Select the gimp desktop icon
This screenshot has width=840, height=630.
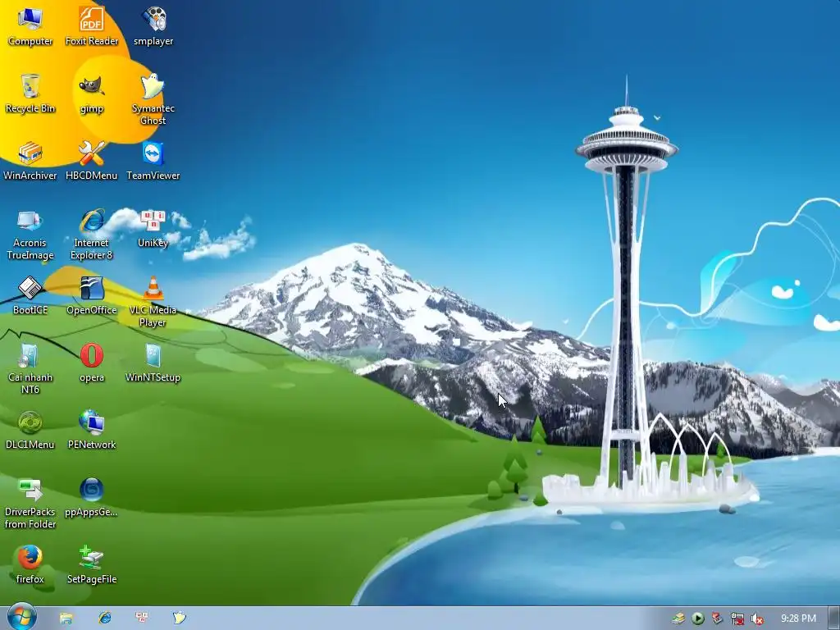coord(92,94)
